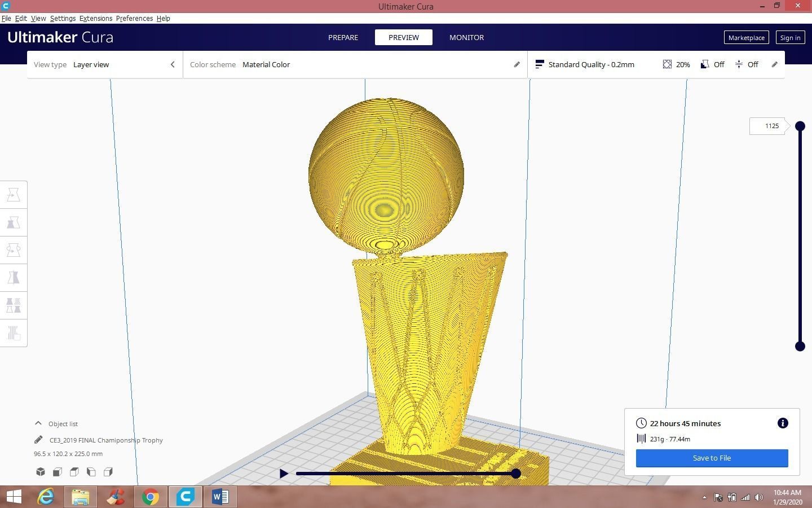Show hidden system tray icons
812x508 pixels.
(x=704, y=497)
